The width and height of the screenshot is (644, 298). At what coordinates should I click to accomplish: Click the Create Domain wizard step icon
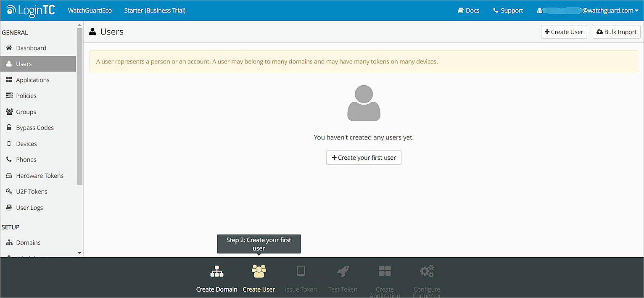(216, 271)
